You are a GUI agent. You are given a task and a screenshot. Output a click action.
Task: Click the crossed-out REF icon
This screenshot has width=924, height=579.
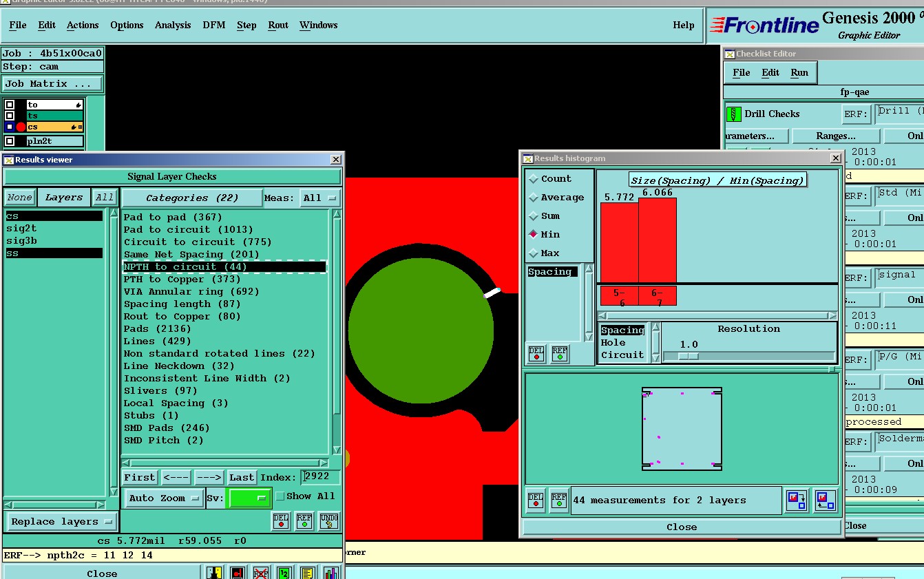(260, 573)
